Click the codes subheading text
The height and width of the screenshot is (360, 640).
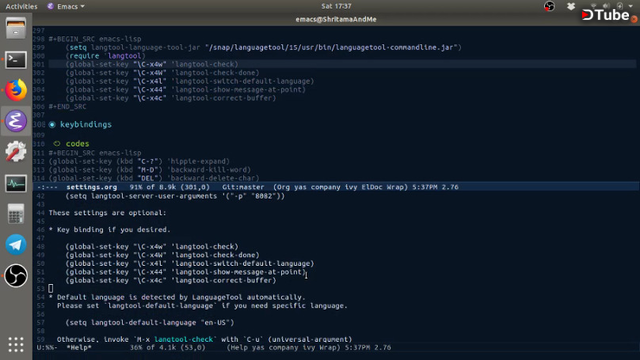[x=77, y=144]
